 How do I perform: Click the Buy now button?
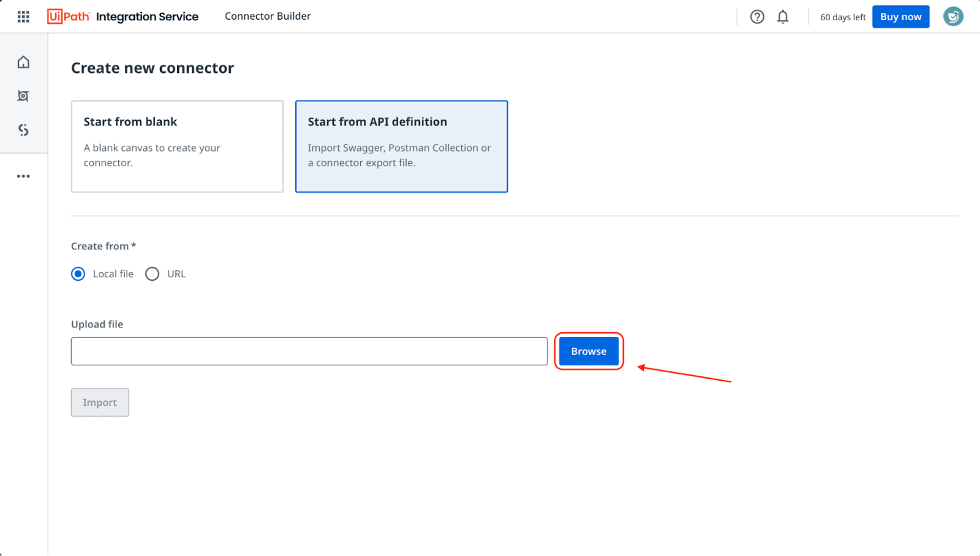tap(900, 17)
